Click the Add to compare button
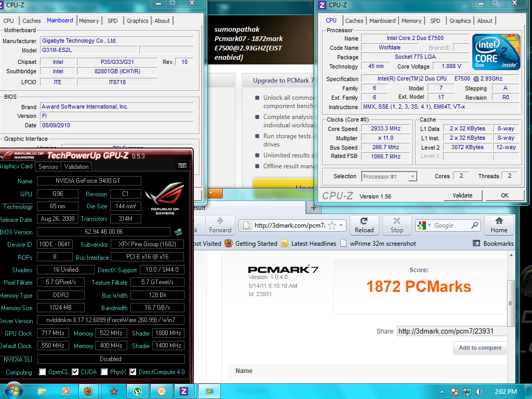This screenshot has height=399, width=532. click(480, 348)
